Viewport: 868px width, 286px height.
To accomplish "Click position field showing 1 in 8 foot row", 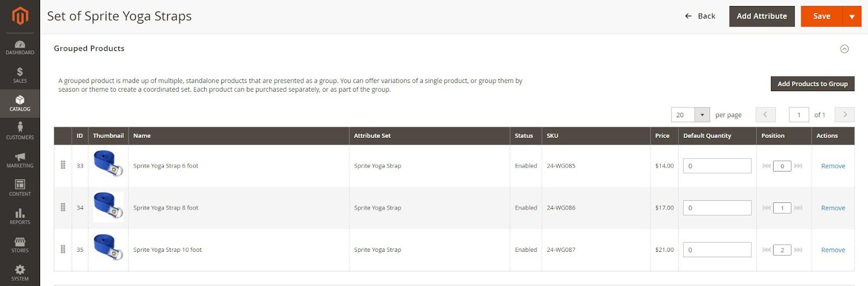I will pyautogui.click(x=782, y=208).
